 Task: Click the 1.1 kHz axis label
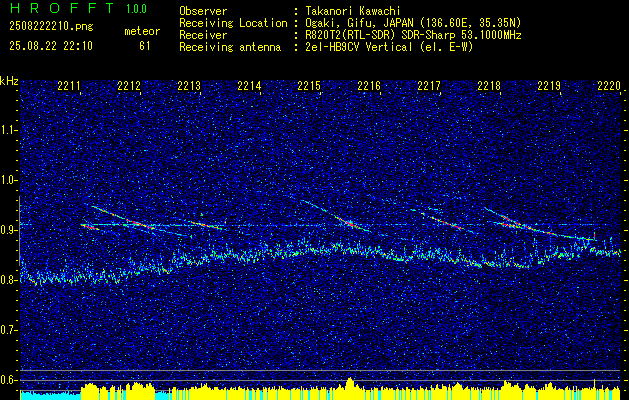[x=9, y=130]
